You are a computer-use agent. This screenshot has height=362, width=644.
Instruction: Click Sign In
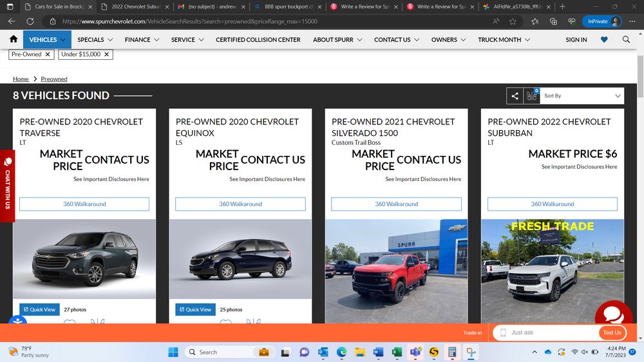pos(576,39)
